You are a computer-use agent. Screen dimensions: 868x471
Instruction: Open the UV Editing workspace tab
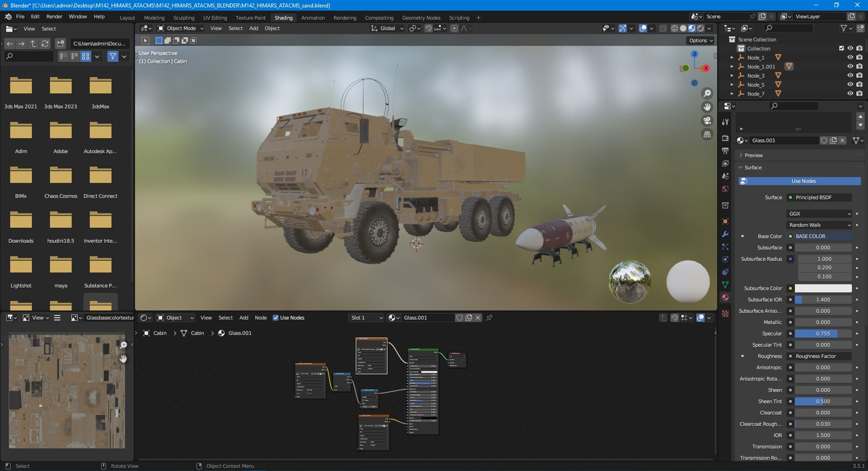click(x=215, y=18)
